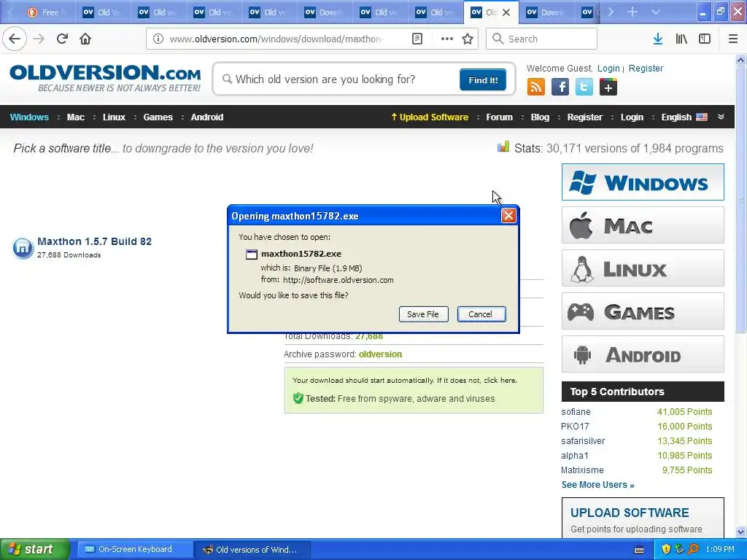The image size is (747, 560).
Task: List all tabs dropdown arrow
Action: (x=656, y=12)
